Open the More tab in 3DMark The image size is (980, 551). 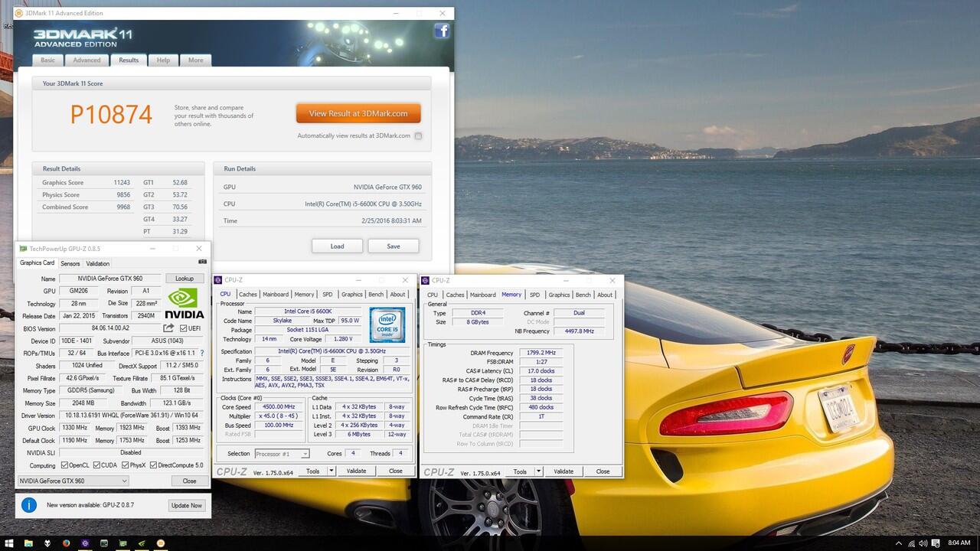tap(196, 60)
